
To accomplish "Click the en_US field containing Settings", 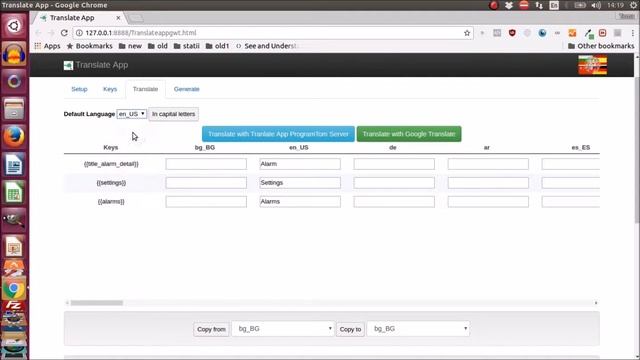I will [300, 182].
